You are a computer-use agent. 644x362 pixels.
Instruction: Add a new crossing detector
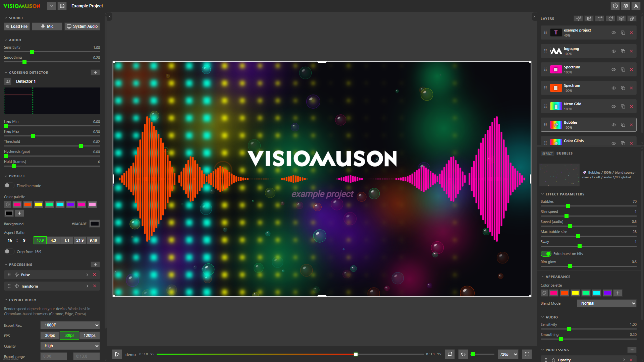pos(95,73)
